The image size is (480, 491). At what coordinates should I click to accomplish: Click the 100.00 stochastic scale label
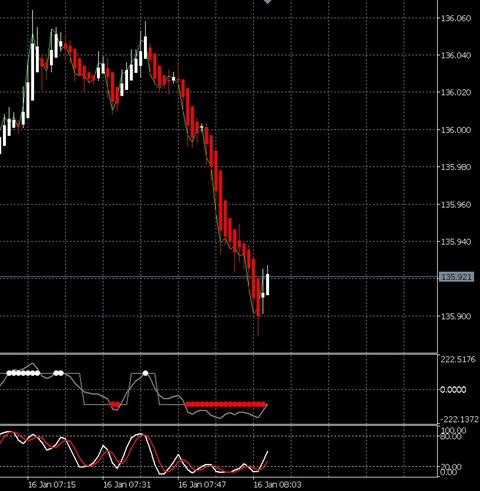coord(453,430)
